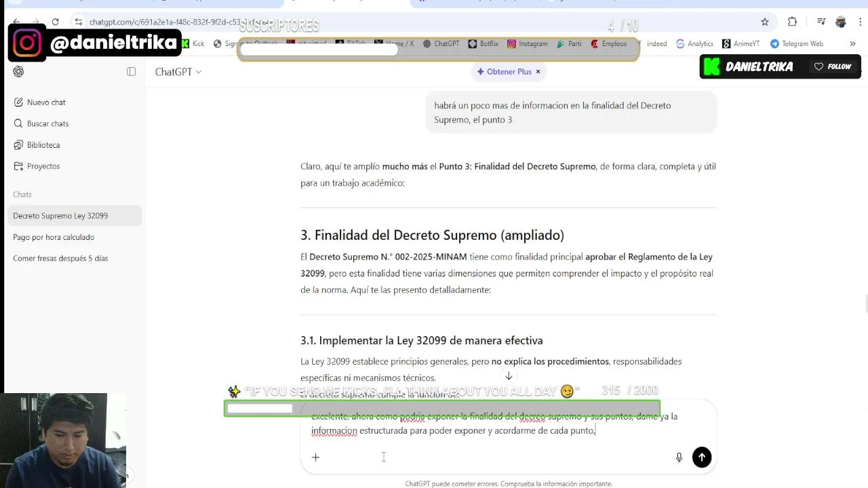Expand the ChatGPT model selector dropdown
This screenshot has width=868, height=488.
pos(178,72)
